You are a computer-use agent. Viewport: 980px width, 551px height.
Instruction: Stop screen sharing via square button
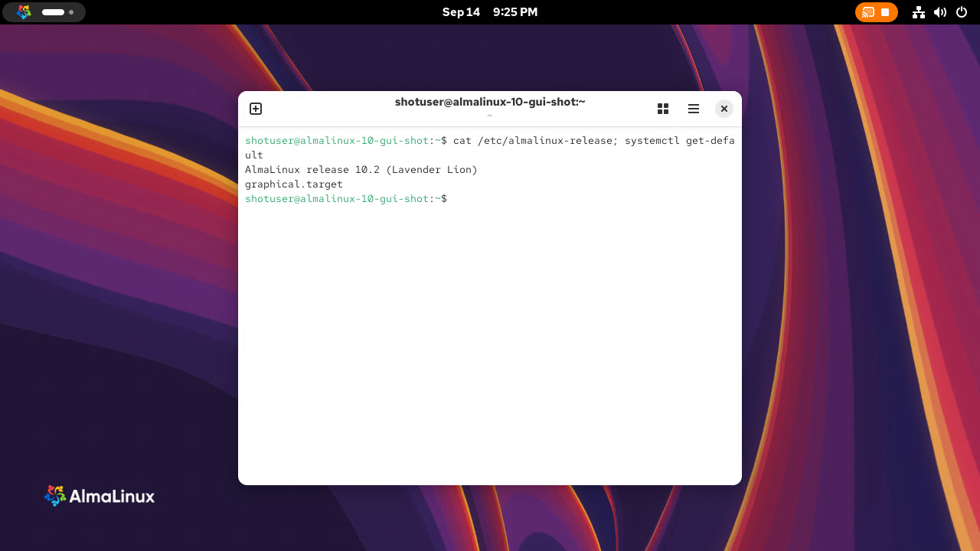click(885, 12)
